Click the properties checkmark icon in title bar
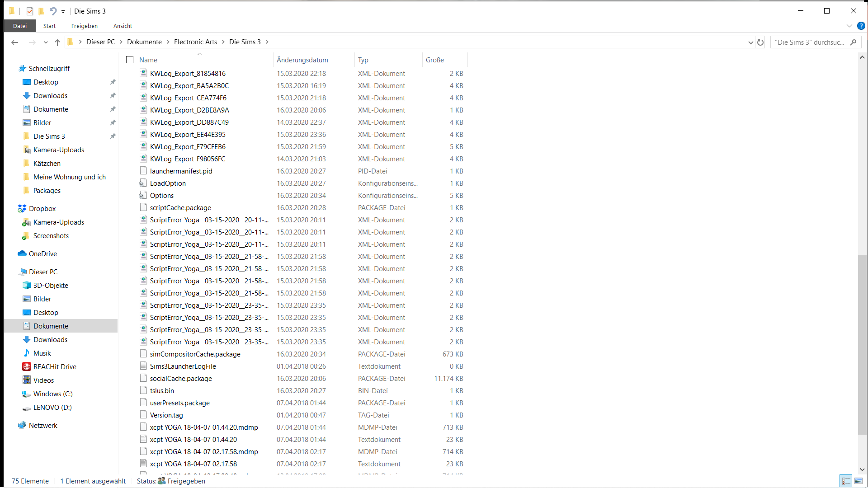 (x=30, y=11)
